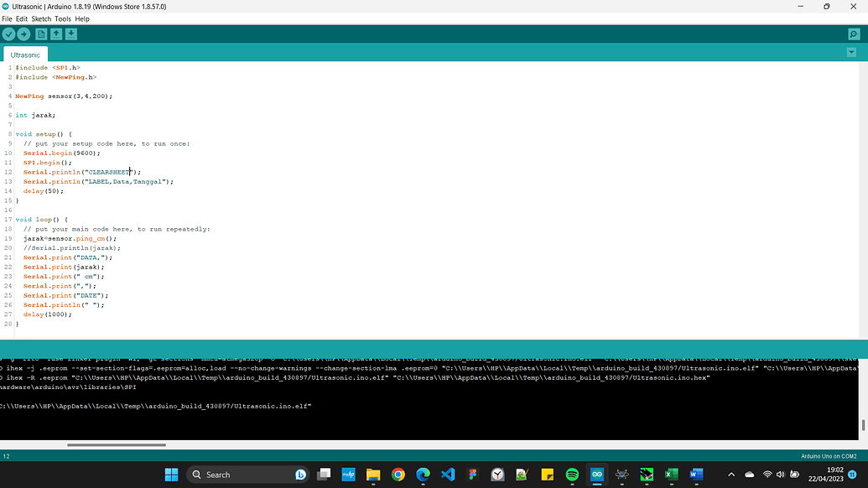
Task: Open Google Chrome from the taskbar
Action: click(x=397, y=475)
